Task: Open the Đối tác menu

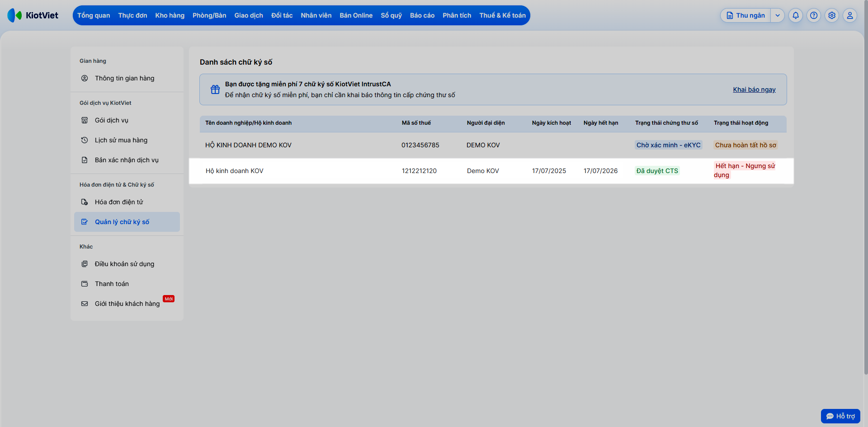Action: (282, 15)
